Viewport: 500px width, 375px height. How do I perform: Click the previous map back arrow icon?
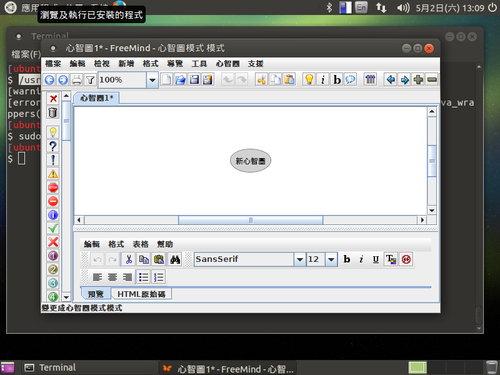click(x=49, y=80)
